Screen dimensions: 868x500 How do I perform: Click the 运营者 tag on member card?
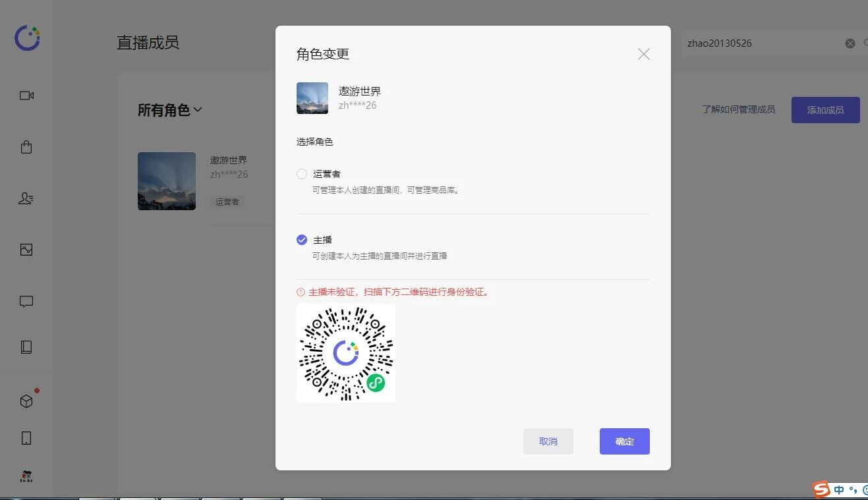[x=227, y=202]
